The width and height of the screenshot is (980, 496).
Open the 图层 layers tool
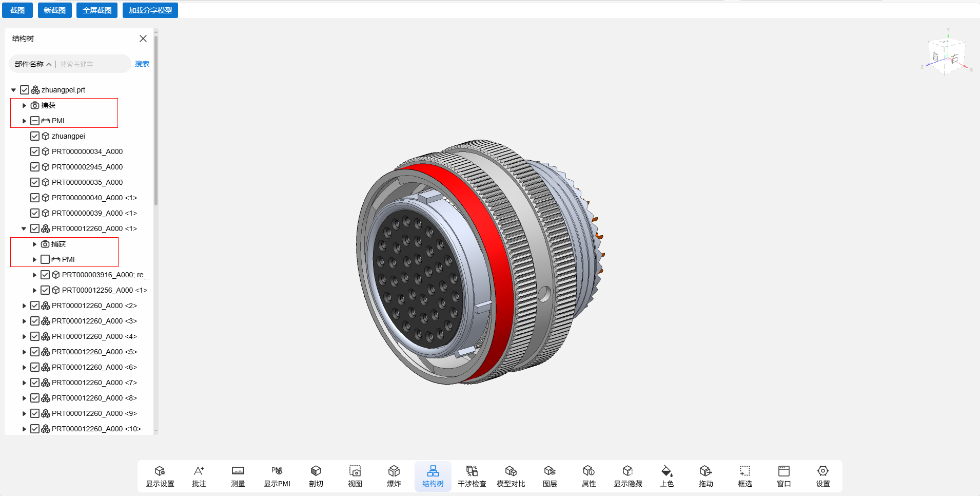pos(550,475)
